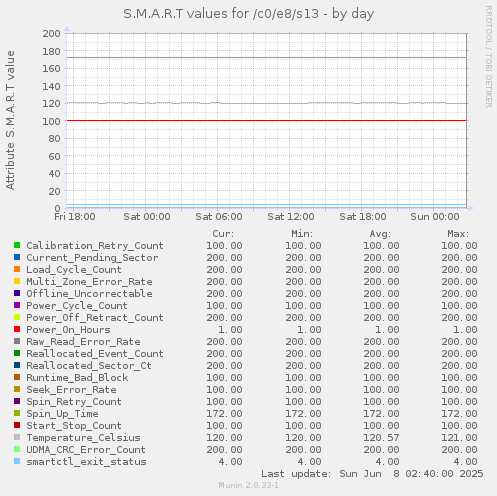This screenshot has width=497, height=496.
Task: Click smartctl_exit_status current value 4.00
Action: click(230, 462)
